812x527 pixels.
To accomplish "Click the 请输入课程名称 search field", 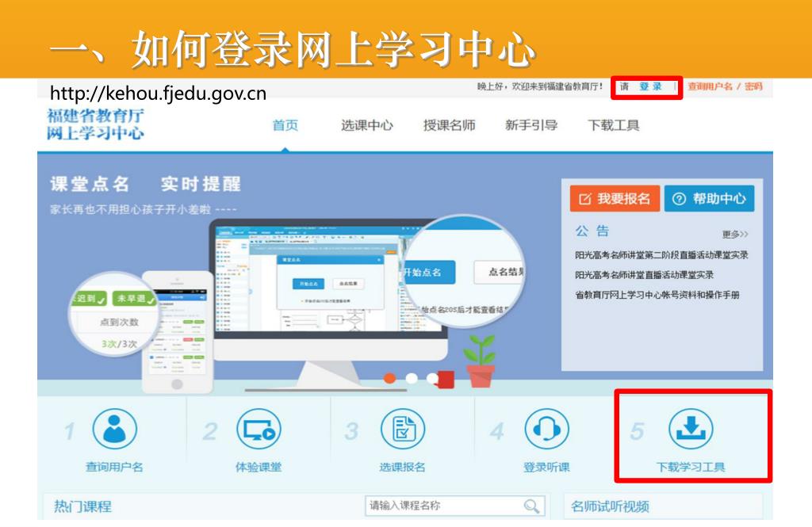I will 455,506.
